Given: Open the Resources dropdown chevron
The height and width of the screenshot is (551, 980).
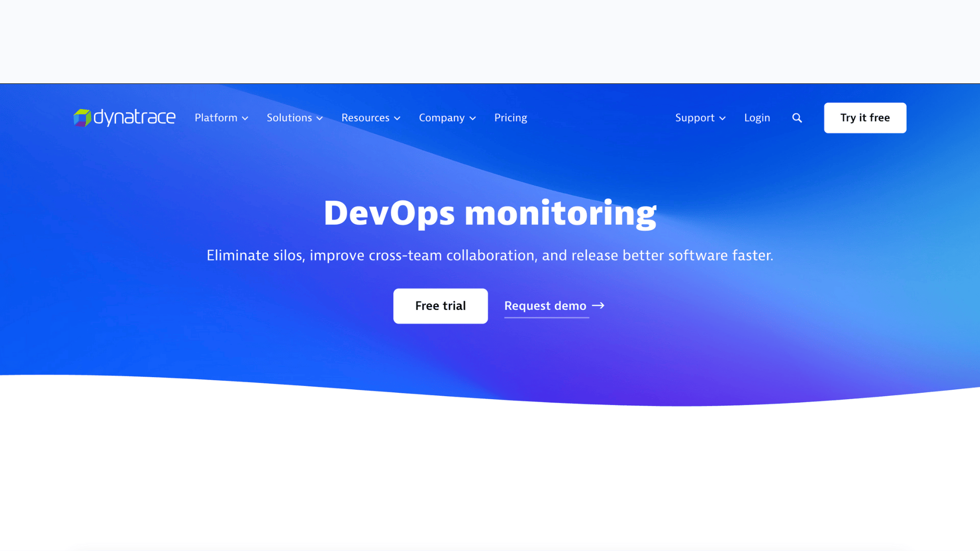Looking at the screenshot, I should [397, 119].
